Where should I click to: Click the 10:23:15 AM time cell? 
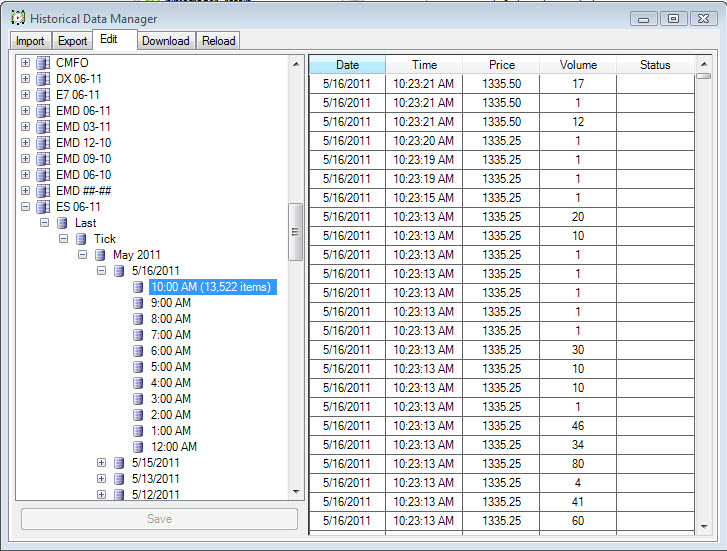pyautogui.click(x=424, y=198)
